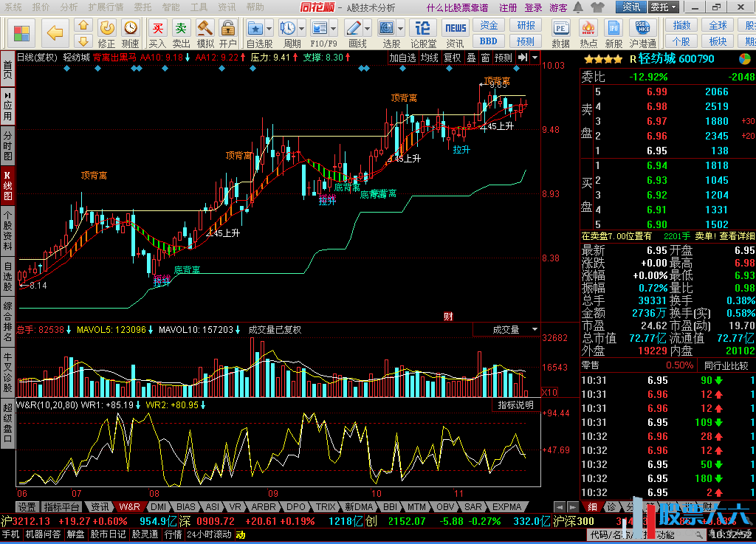
Task: Click the shirt skin icon in title bar
Action: 597,7
